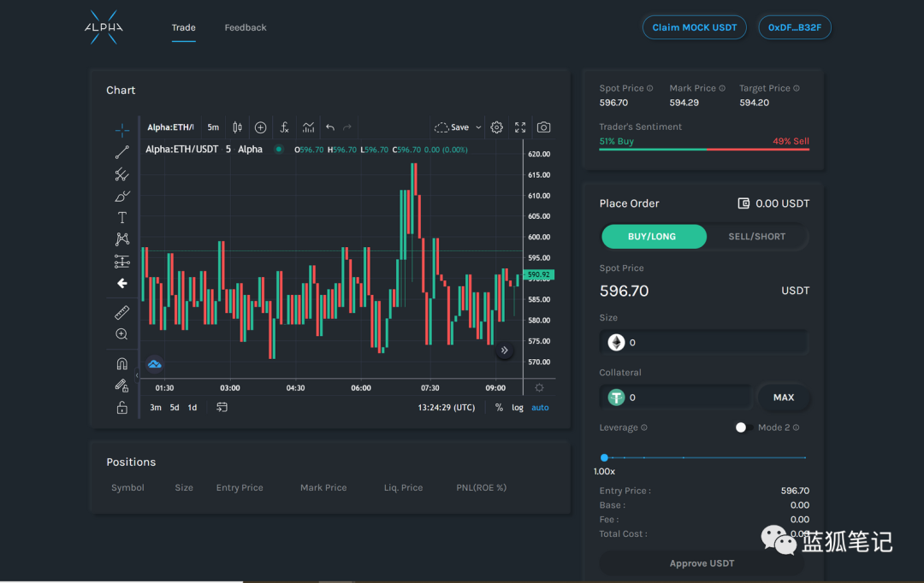Click the 590.92 current price label

coord(539,274)
